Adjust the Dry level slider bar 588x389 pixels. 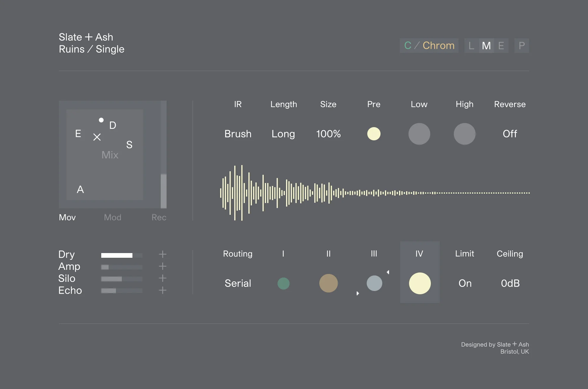[122, 255]
